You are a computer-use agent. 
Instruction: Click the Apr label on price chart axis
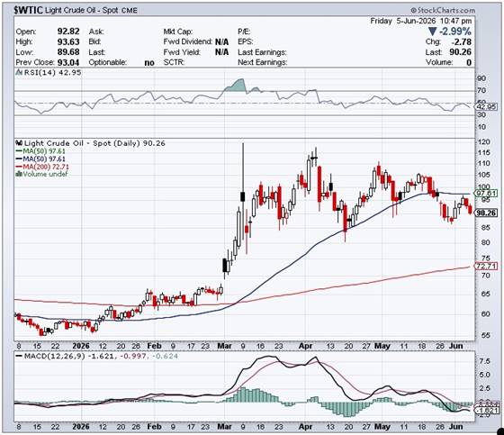pos(305,346)
